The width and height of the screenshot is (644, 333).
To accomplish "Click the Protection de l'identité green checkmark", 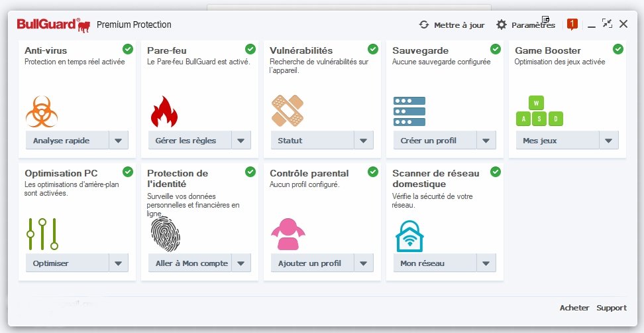I will [250, 172].
